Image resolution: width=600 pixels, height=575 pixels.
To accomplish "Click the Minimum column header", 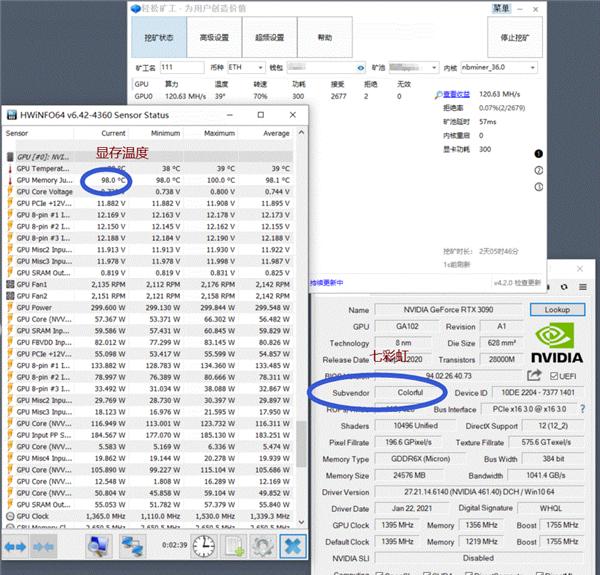I will click(165, 133).
